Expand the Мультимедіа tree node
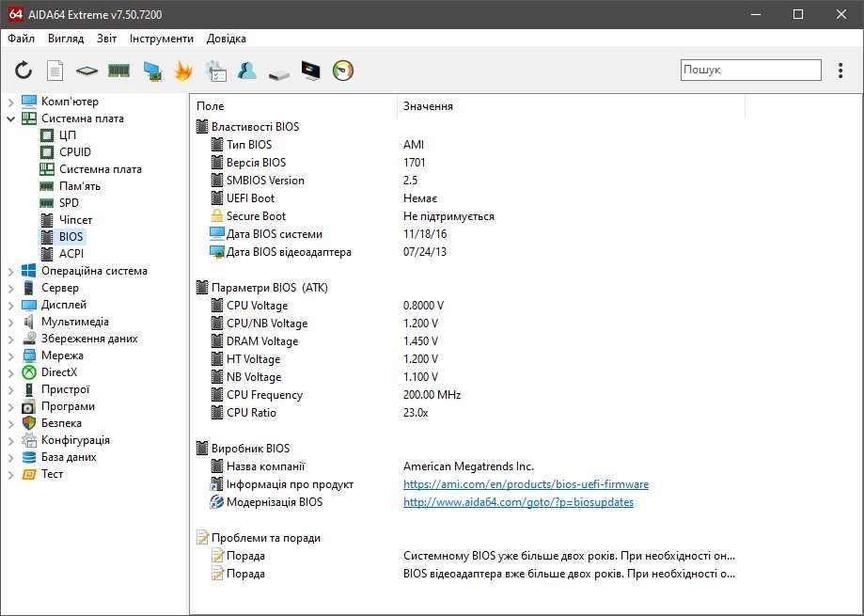This screenshot has height=616, width=864. pyautogui.click(x=11, y=322)
